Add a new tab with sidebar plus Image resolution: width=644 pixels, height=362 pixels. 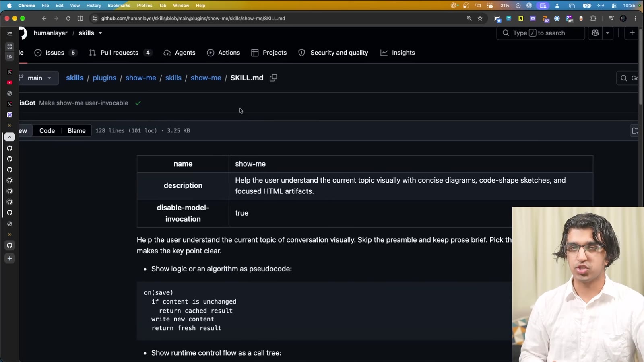pos(10,258)
